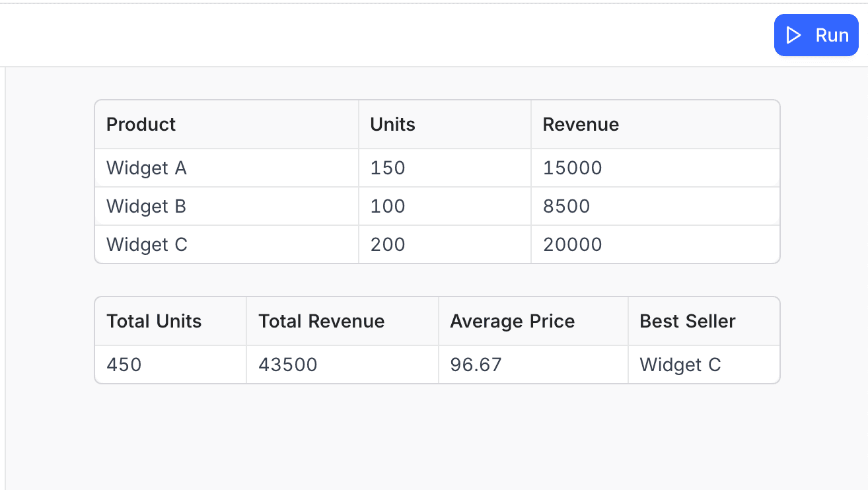Click the 15000 revenue cell

(x=571, y=168)
